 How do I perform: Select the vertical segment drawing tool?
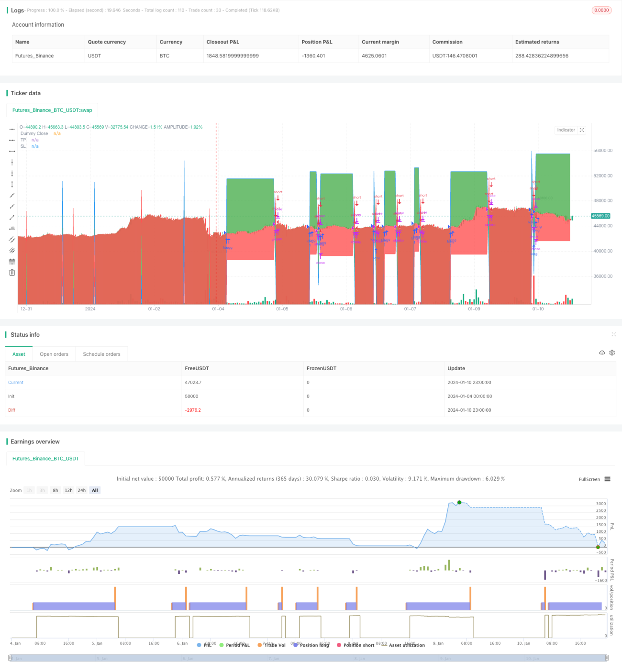pos(12,184)
